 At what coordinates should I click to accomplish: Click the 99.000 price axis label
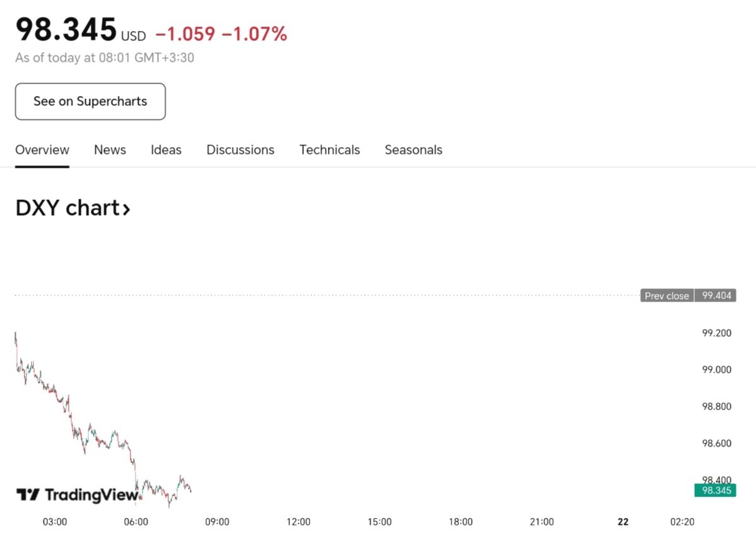tap(716, 370)
